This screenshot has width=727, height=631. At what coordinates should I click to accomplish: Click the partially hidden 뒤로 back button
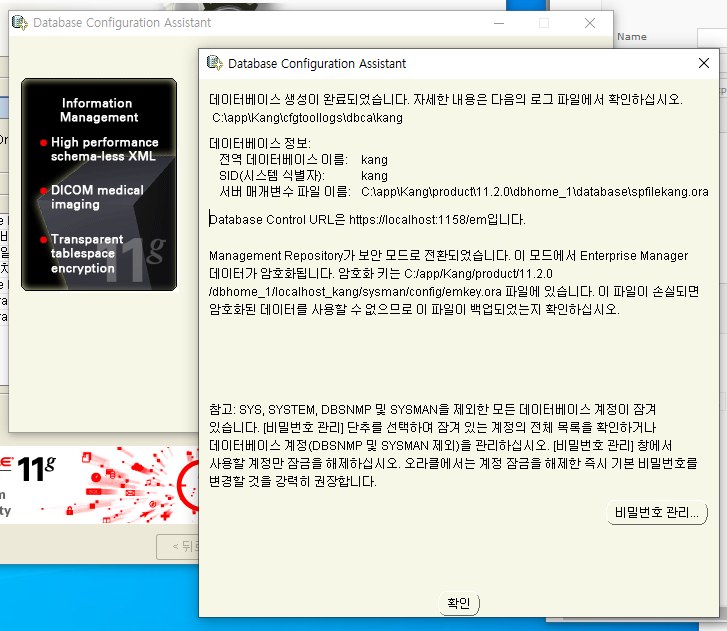point(179,547)
